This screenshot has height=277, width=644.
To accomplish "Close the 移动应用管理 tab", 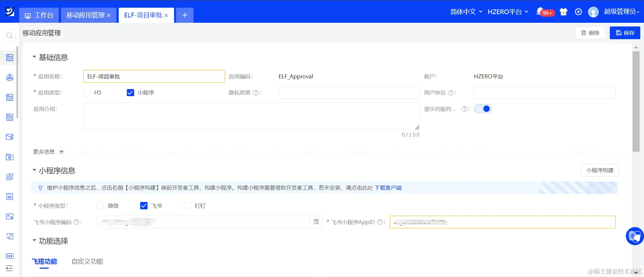I will point(109,15).
